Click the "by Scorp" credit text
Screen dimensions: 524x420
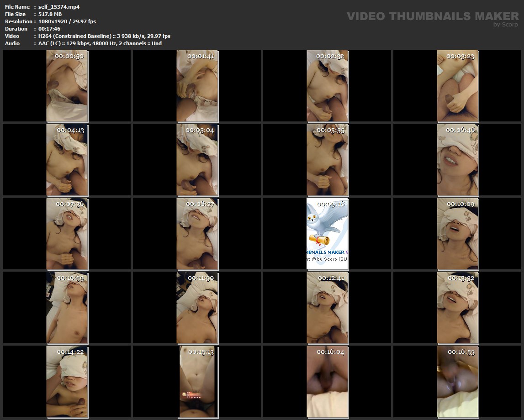coord(505,25)
